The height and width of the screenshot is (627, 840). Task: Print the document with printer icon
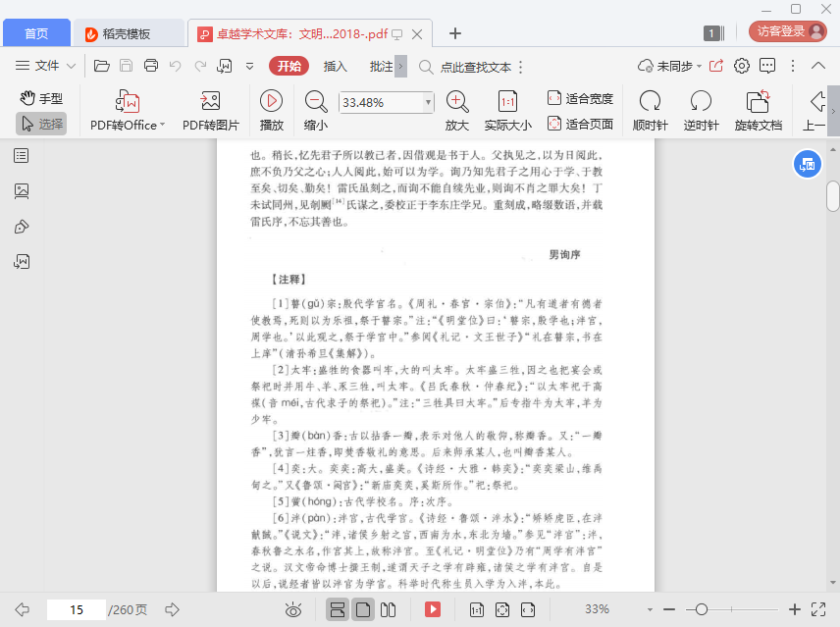[151, 66]
